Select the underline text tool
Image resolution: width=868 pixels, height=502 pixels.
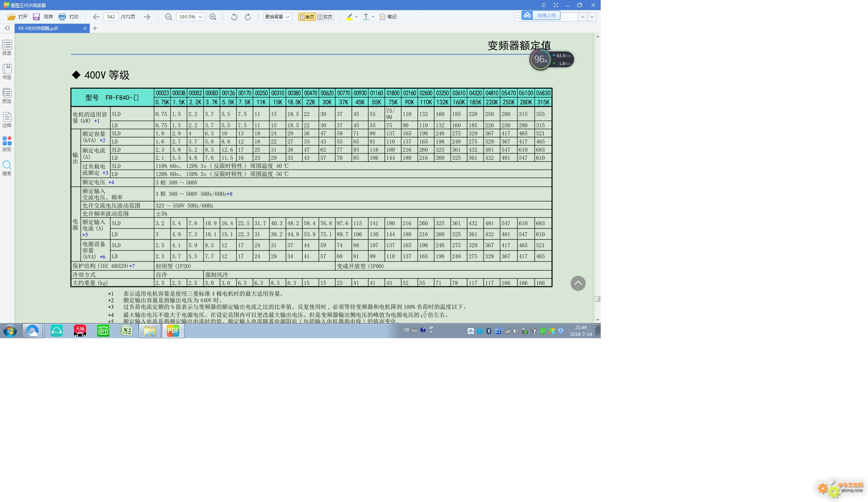tap(366, 17)
